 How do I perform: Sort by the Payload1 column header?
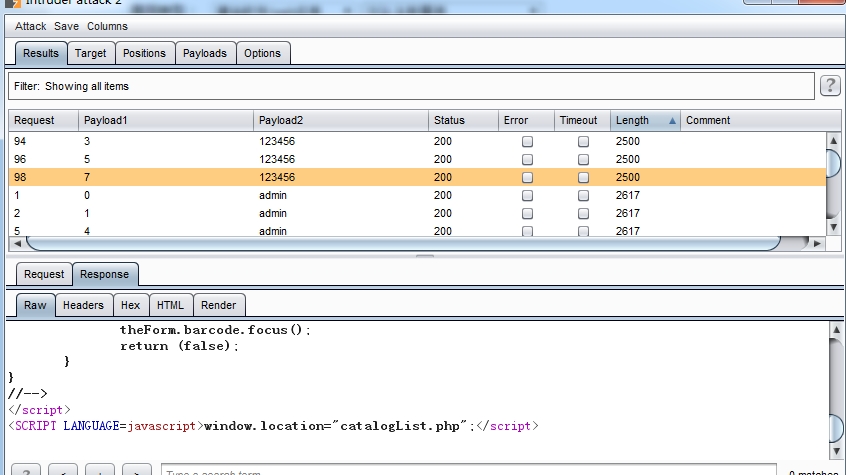click(166, 120)
